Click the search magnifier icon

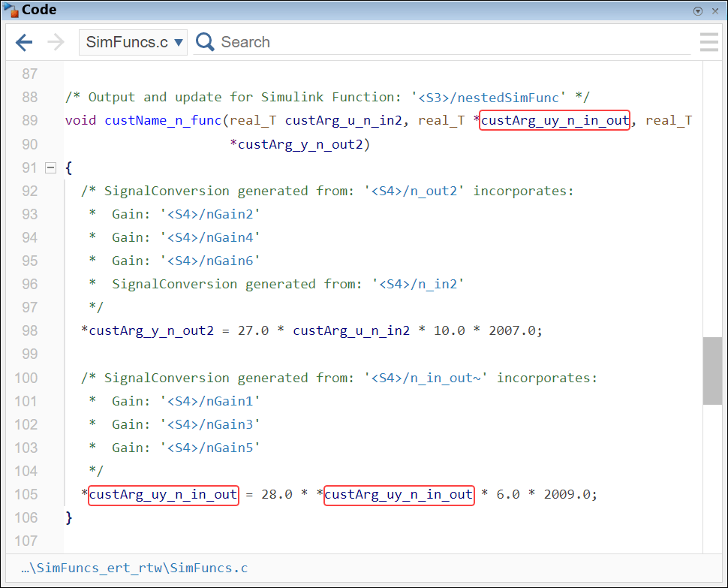(x=203, y=41)
